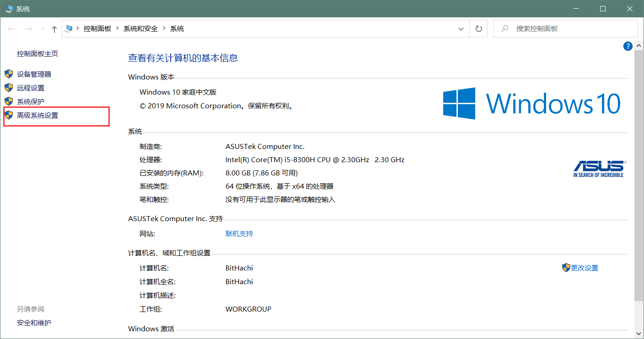Click the 搜索控制面板 search field

(x=565, y=28)
